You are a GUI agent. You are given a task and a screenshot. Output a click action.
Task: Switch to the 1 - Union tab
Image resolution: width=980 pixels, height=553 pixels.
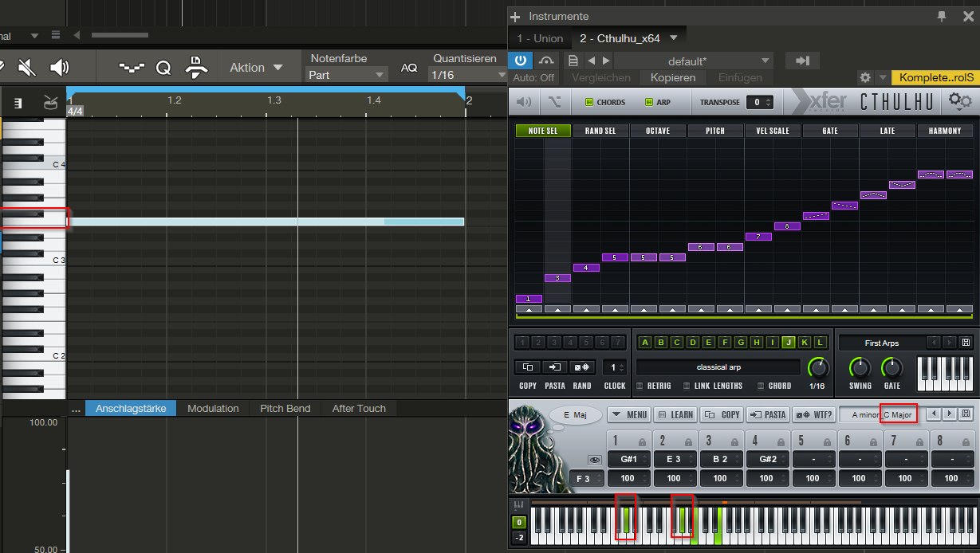(x=540, y=38)
